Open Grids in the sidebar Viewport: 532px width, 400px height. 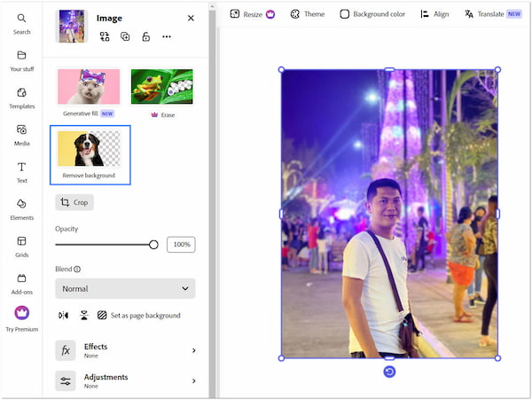[x=22, y=247]
